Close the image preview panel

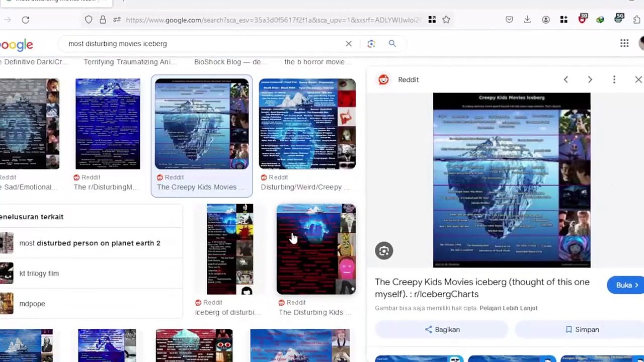click(638, 79)
